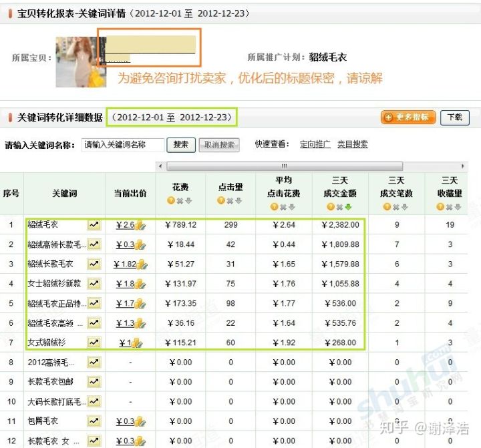Select 定向推广 quick view link
The height and width of the screenshot is (448, 481).
point(315,145)
